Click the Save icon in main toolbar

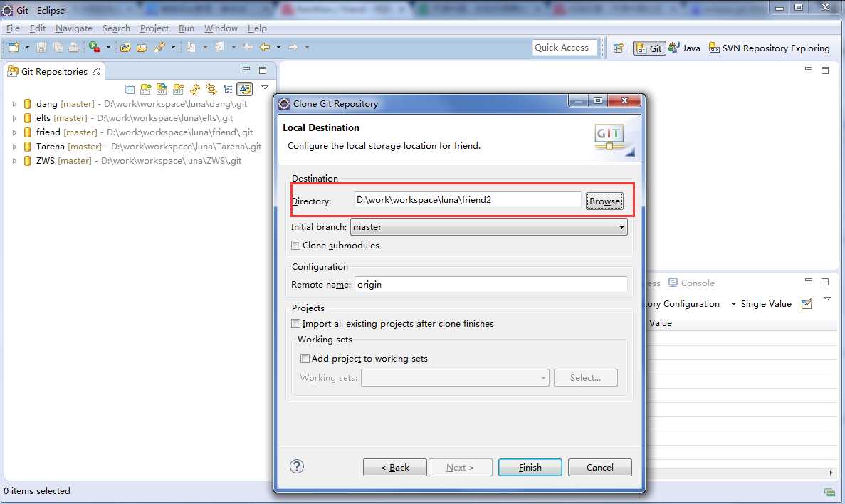click(x=41, y=48)
